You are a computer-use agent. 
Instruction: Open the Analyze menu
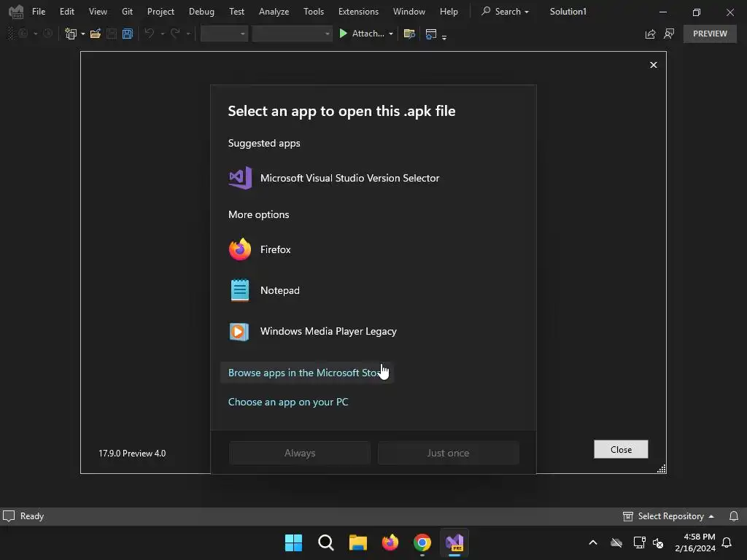click(x=274, y=12)
